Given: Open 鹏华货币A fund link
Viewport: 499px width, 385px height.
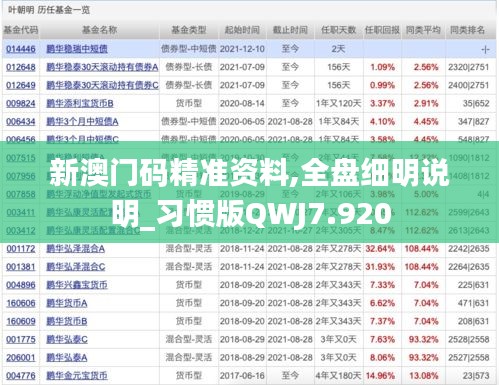Looking at the screenshot, I should tap(67, 303).
